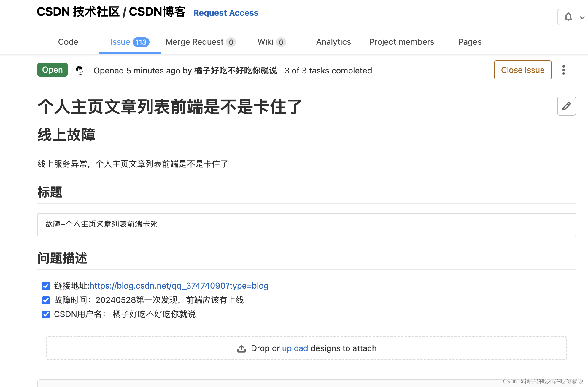Click the issue author's avatar

point(79,70)
